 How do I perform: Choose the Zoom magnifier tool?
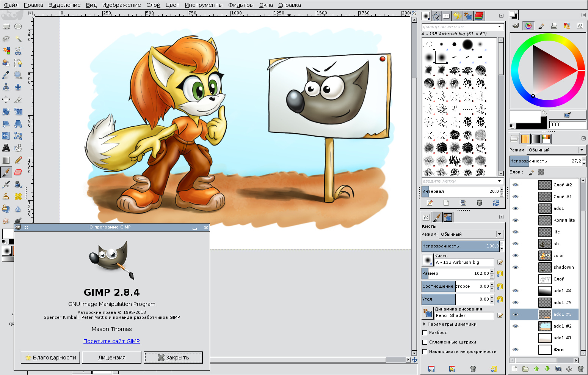coord(18,75)
